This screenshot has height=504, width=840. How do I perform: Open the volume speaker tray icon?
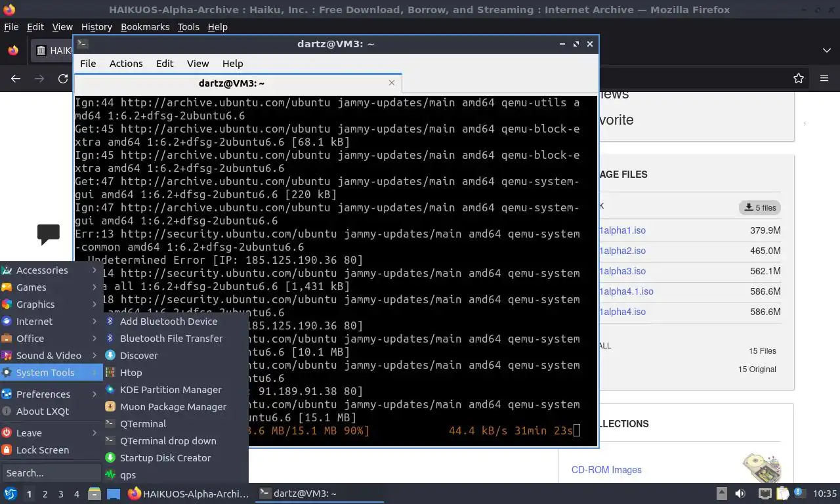click(x=740, y=493)
